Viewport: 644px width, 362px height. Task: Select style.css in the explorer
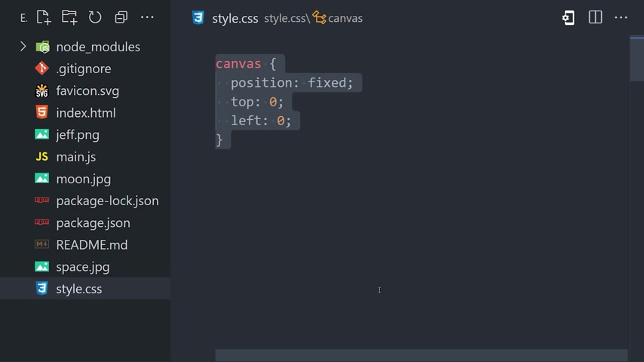click(x=85, y=288)
